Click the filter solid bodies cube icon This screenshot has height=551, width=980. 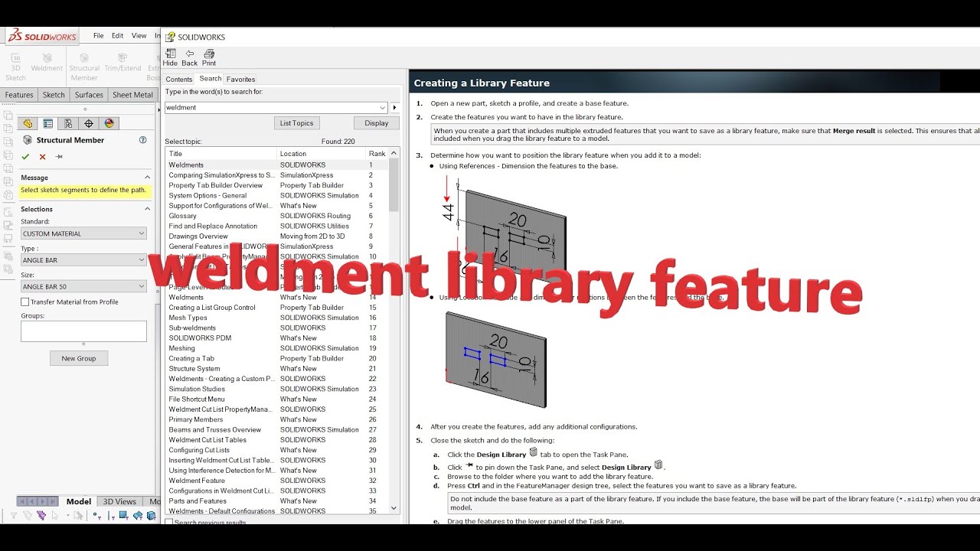[x=151, y=515]
